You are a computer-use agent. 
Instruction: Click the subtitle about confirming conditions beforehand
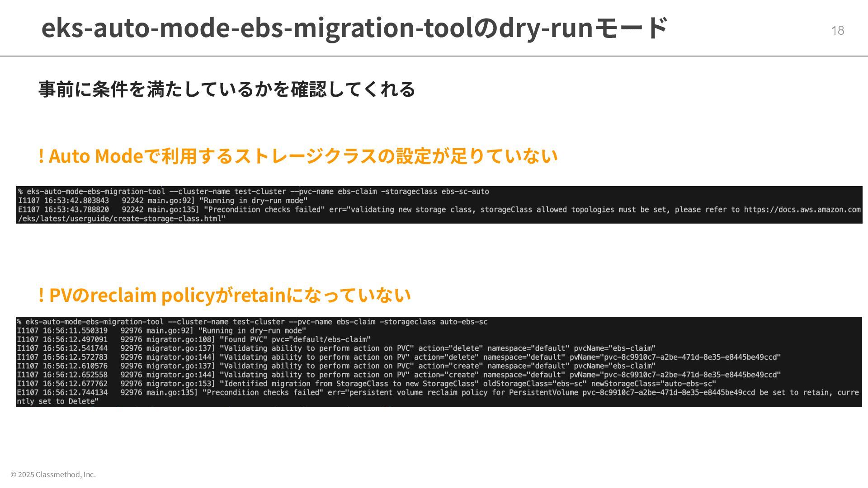[226, 89]
